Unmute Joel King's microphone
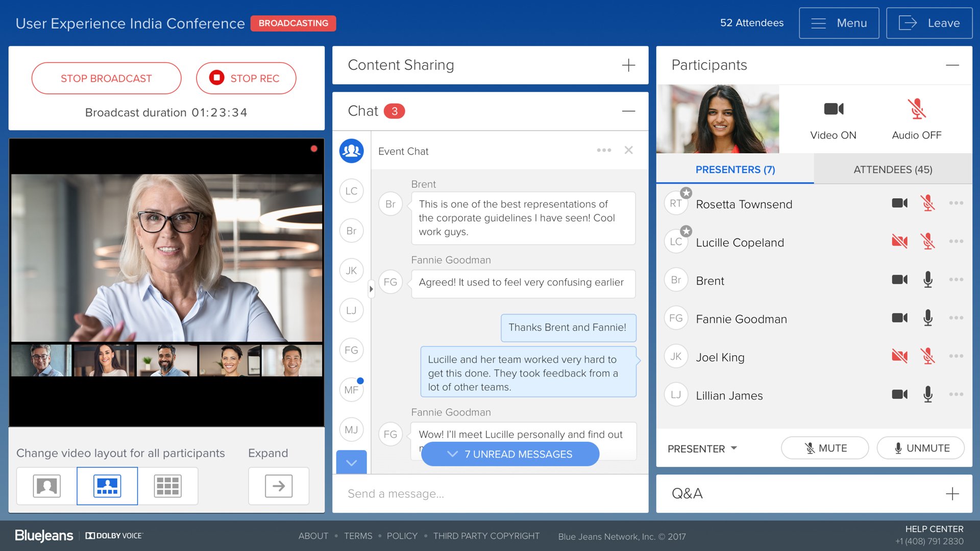 (x=928, y=356)
